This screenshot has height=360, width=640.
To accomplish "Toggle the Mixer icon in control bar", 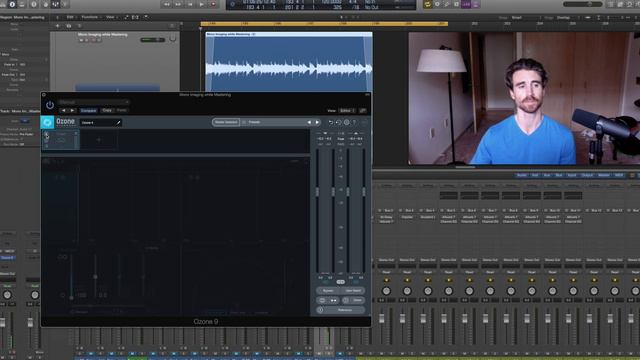I will (55, 4).
